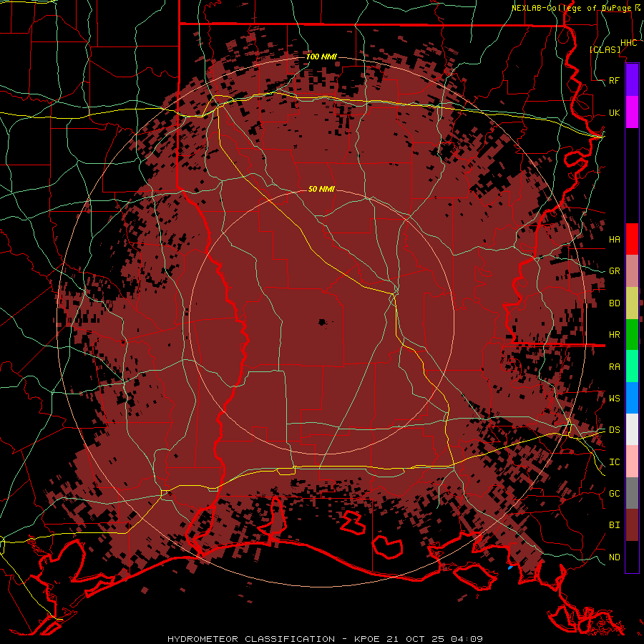Click the DS white legend swatch

coord(632,429)
